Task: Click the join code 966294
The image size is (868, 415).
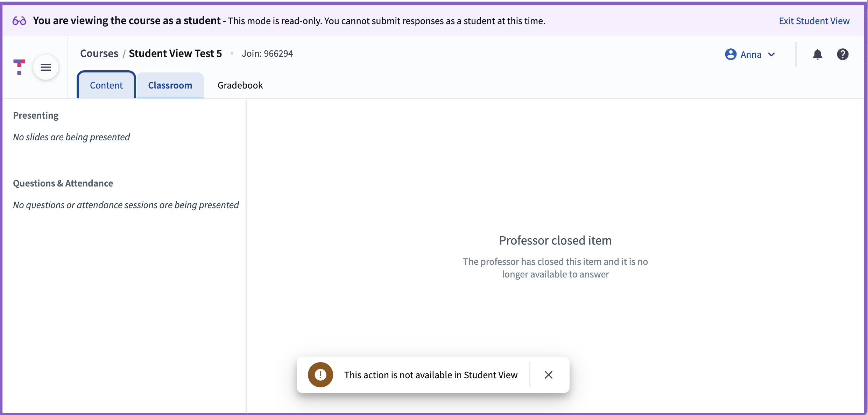Action: pyautogui.click(x=267, y=53)
